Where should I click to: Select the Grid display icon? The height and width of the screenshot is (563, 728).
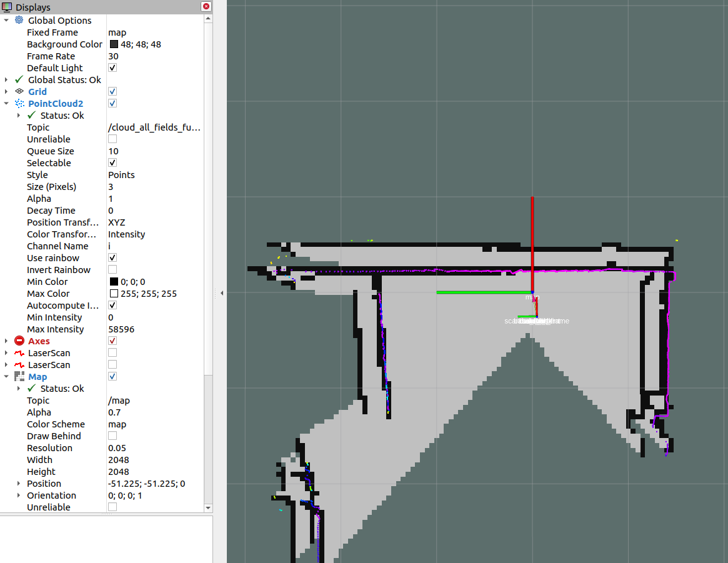click(19, 92)
